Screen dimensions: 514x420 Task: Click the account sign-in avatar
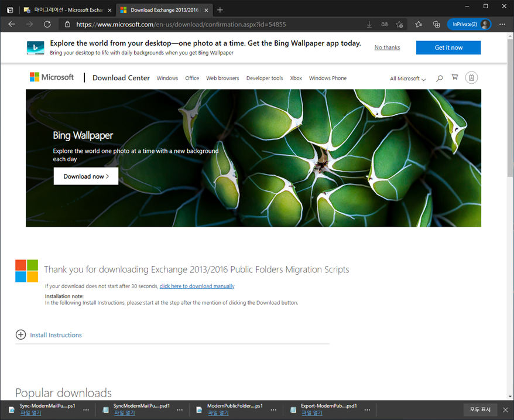click(x=471, y=78)
